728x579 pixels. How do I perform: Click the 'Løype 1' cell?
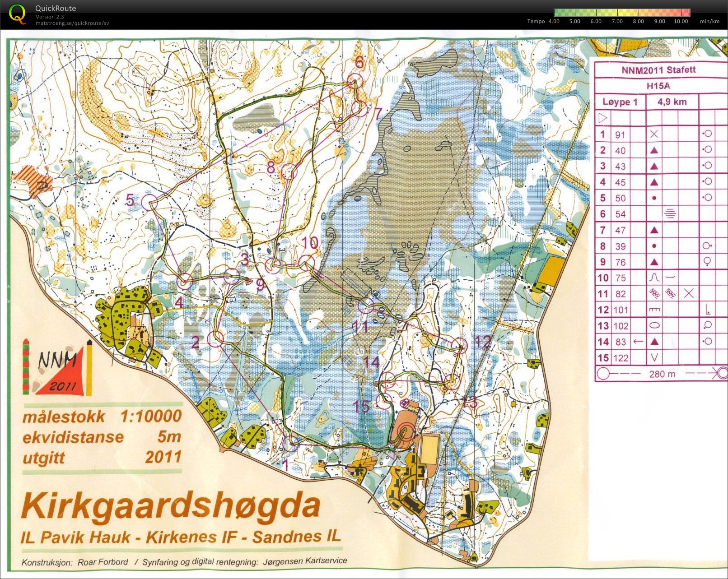[620, 102]
